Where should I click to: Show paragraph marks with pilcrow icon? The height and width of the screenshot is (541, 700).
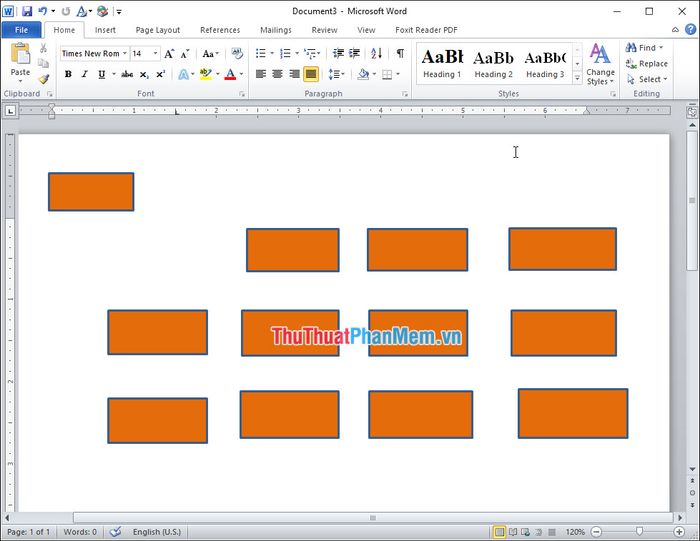click(400, 54)
